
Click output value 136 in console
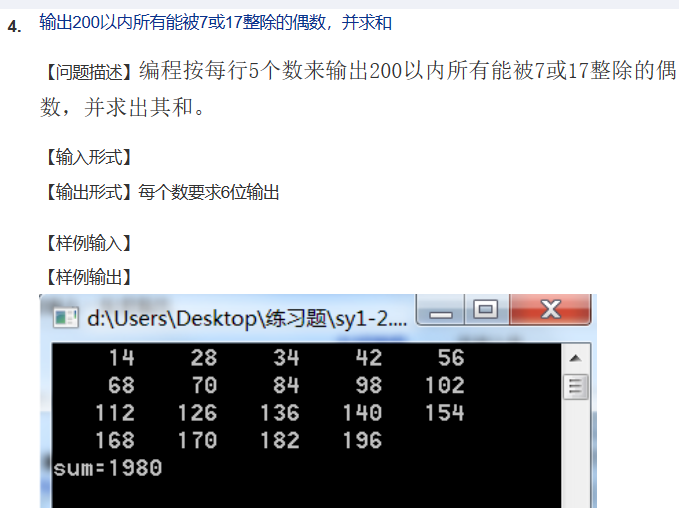pos(280,413)
